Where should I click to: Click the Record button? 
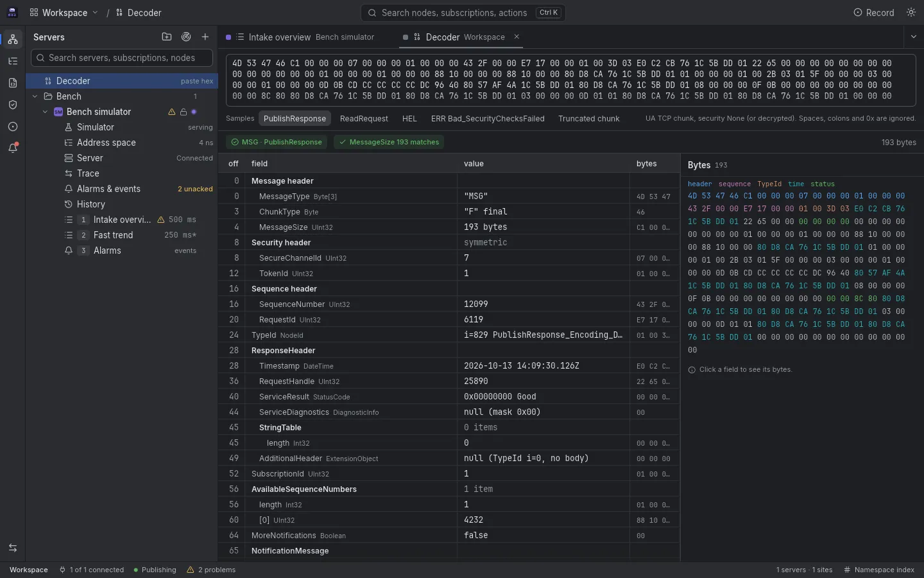[874, 13]
